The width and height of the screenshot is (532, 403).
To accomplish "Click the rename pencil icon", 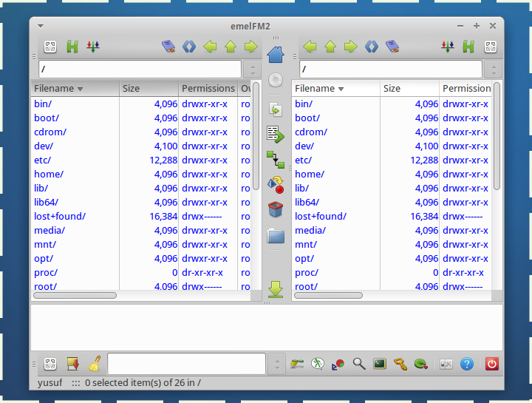I will (x=297, y=364).
